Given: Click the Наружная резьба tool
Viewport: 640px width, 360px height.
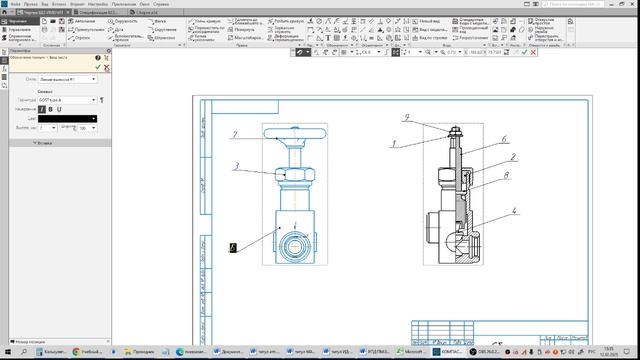Looking at the screenshot, I should tap(541, 30).
